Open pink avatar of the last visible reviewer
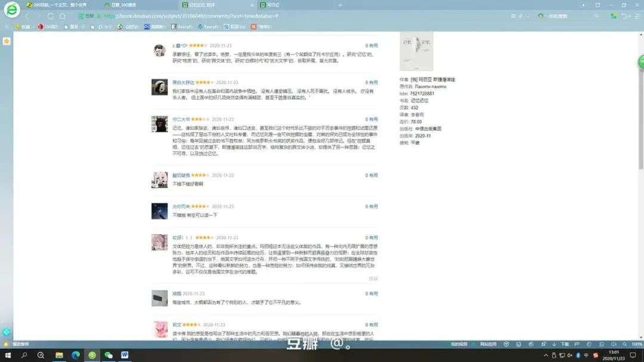Image resolution: width=644 pixels, height=362 pixels. click(x=159, y=330)
